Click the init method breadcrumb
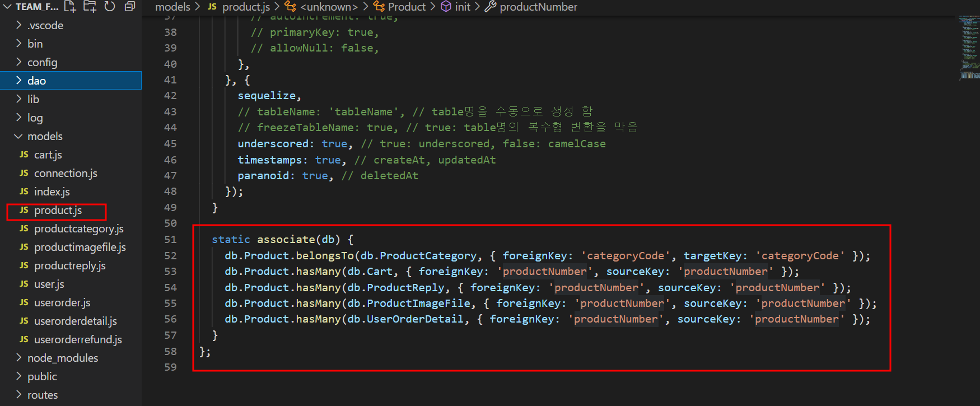This screenshot has height=406, width=980. coord(463,7)
